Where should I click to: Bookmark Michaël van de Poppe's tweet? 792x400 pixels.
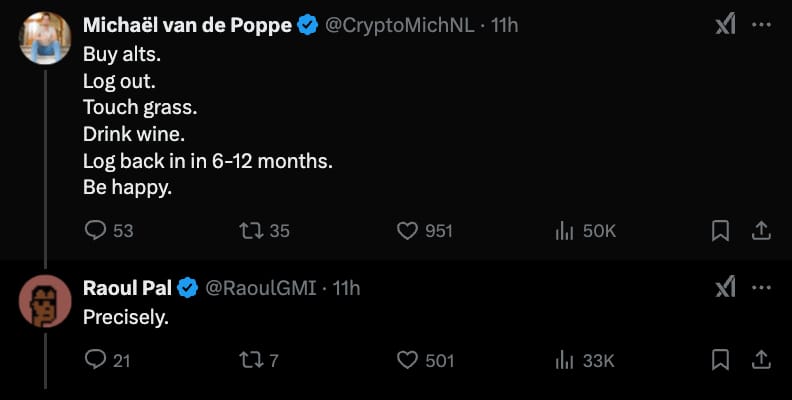point(719,231)
